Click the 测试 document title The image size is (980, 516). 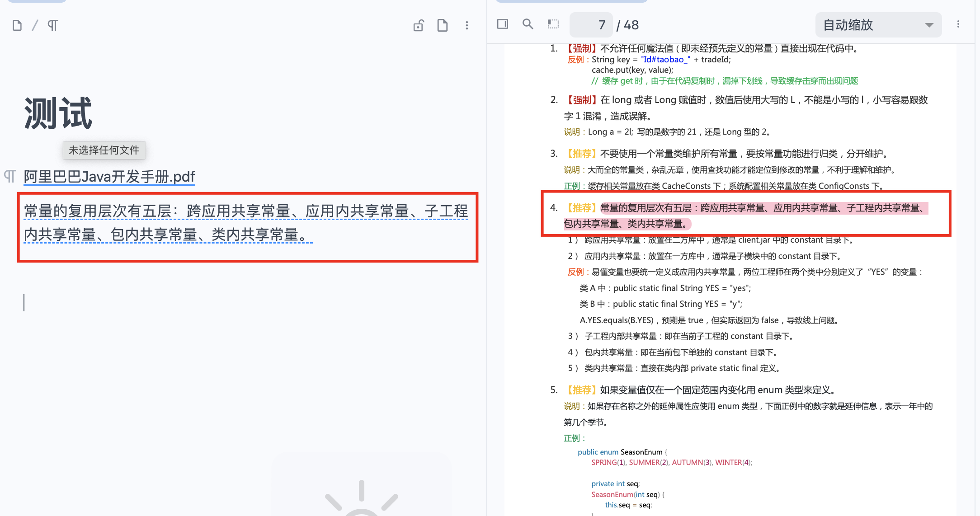(58, 113)
